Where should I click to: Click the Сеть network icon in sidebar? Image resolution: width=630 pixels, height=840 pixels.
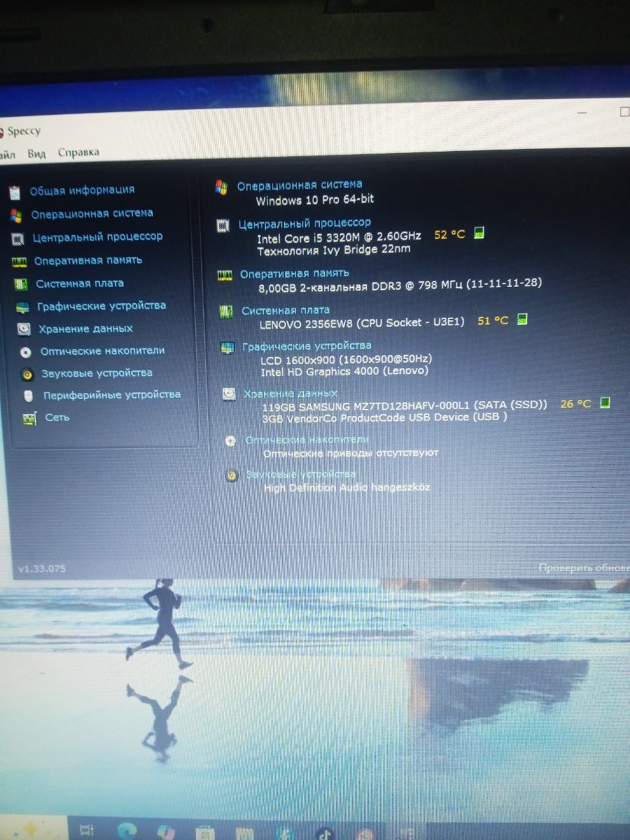(x=30, y=419)
